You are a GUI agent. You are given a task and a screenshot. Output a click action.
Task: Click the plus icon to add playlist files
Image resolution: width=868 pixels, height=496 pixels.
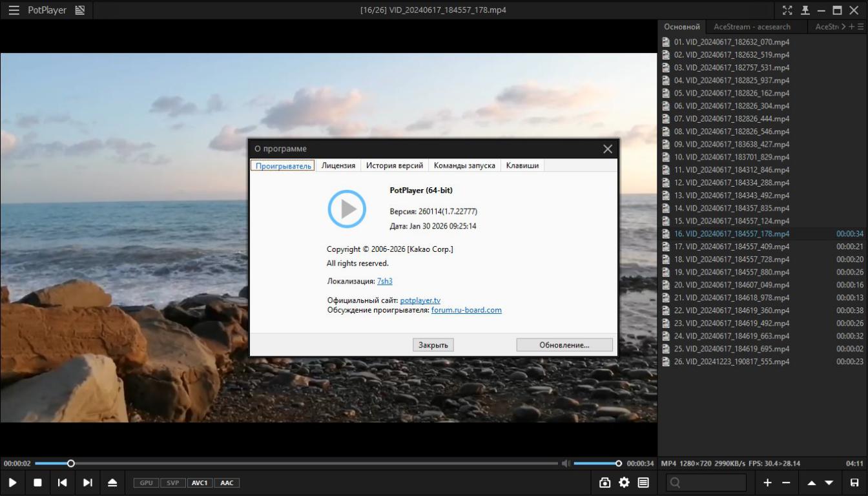coord(767,482)
